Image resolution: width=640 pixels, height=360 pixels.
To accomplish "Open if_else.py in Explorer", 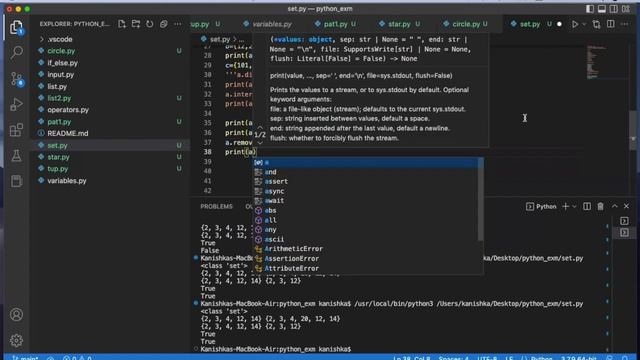I will (110, 63).
